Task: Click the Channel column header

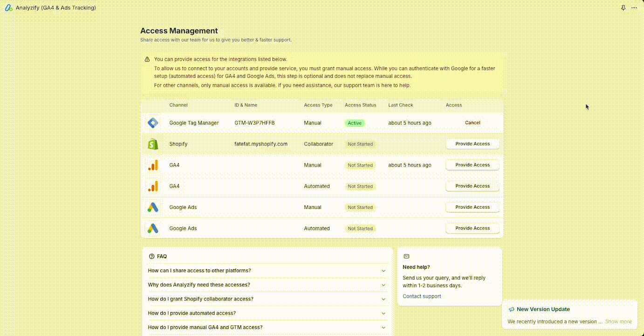Action: point(178,105)
